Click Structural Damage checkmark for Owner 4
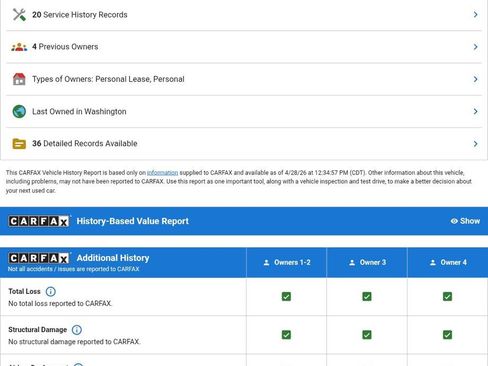Viewport: 488px width, 366px height. tap(447, 335)
